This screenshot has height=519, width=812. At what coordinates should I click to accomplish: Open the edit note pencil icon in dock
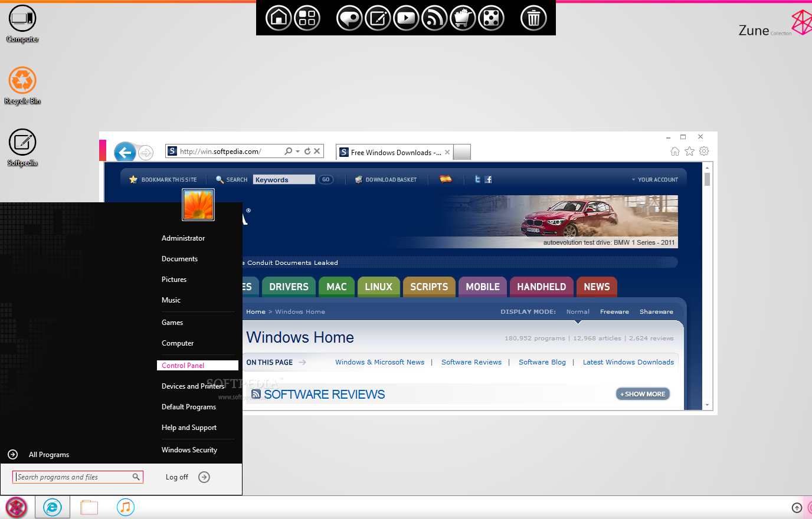pyautogui.click(x=378, y=18)
